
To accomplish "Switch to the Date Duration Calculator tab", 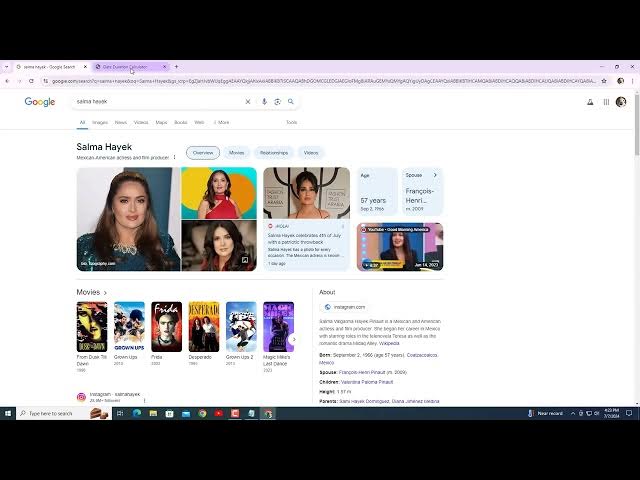I will 125,67.
